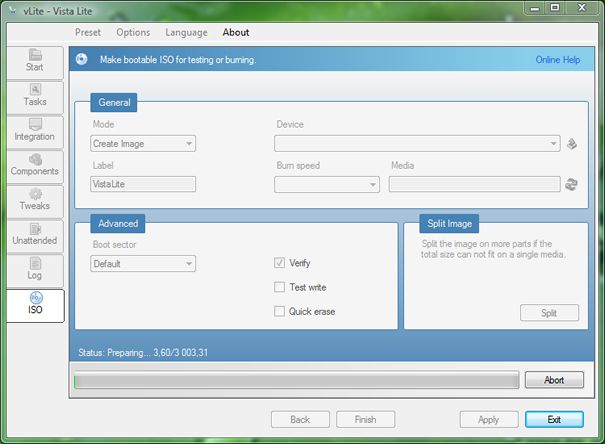Enable the Quick erase checkbox
The width and height of the screenshot is (605, 444).
[x=279, y=311]
